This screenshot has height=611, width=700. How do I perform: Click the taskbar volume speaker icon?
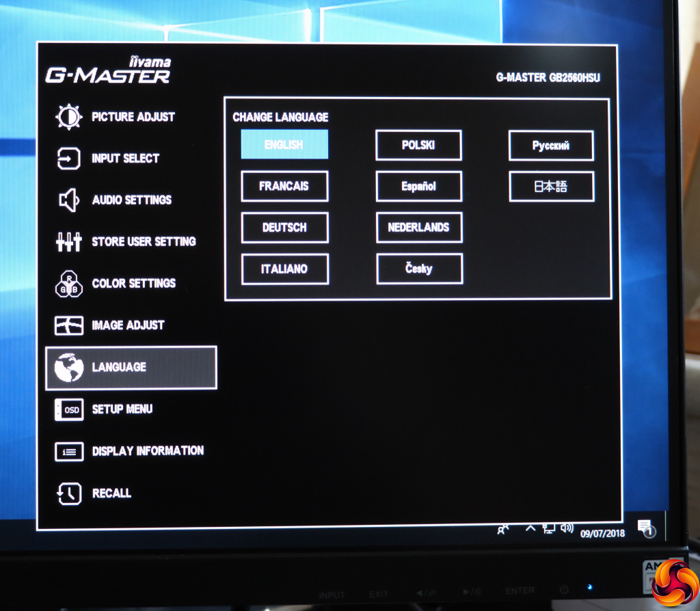(x=567, y=528)
